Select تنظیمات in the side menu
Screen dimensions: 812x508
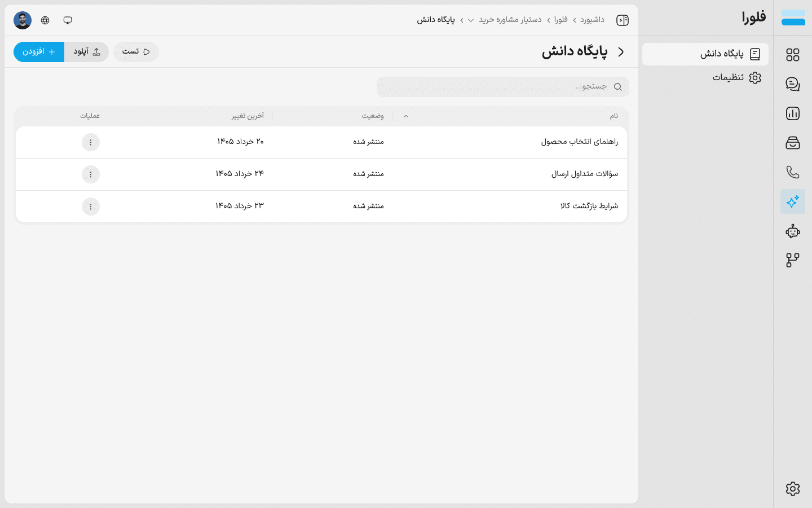point(705,78)
